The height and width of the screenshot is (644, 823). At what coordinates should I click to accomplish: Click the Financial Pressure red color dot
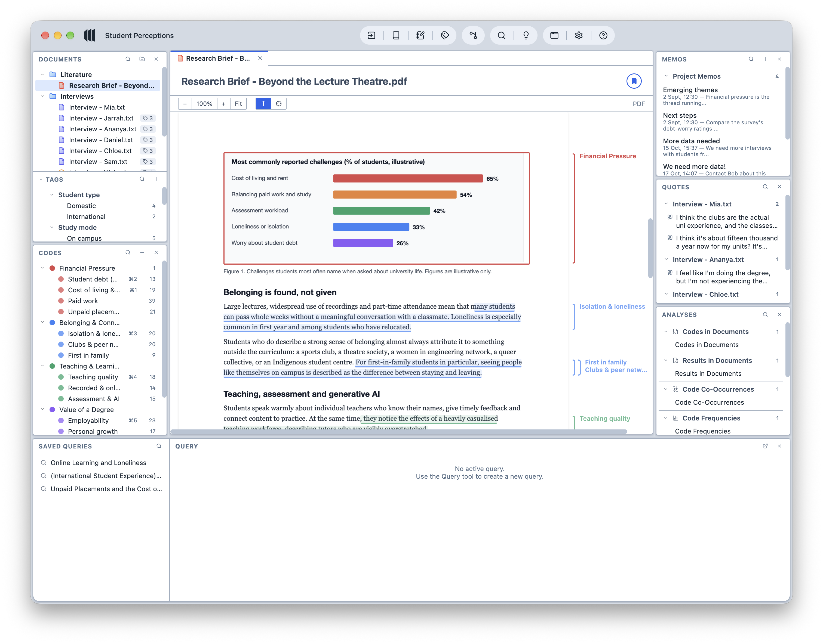pyautogui.click(x=53, y=268)
